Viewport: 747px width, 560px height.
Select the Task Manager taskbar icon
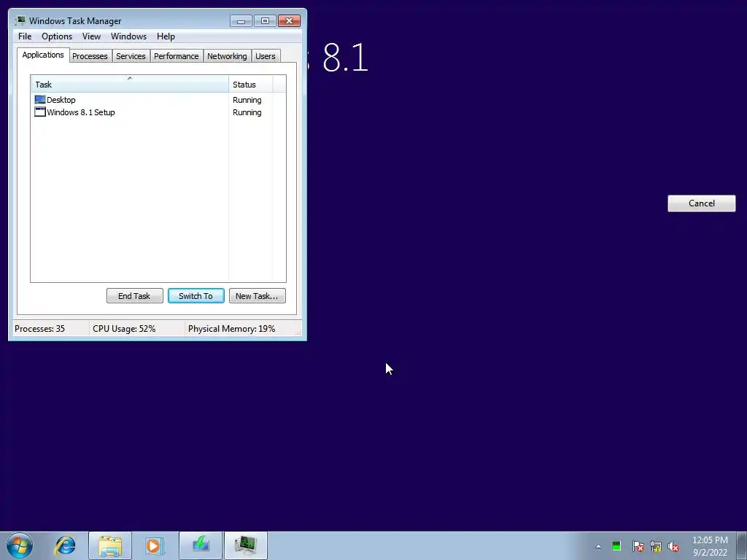coord(246,545)
